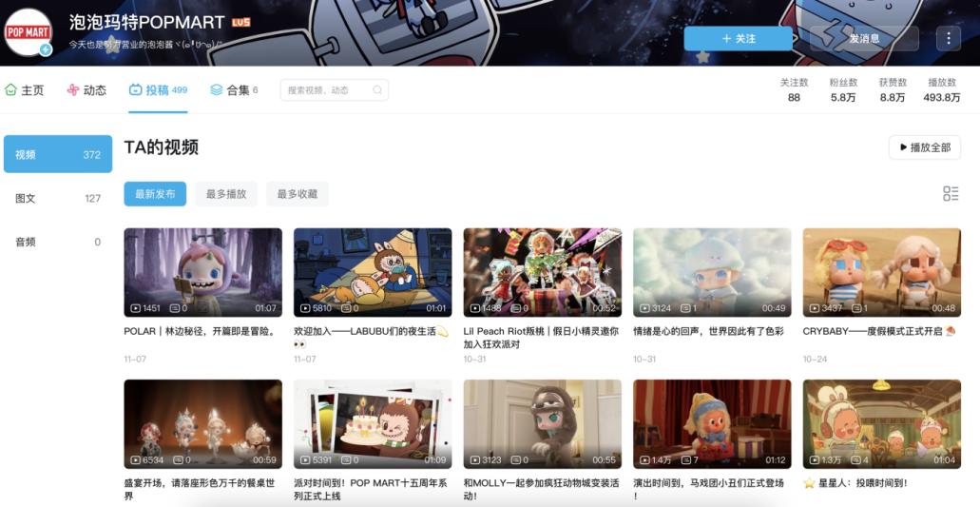Open the CRYBABY度假模式 video thumbnail
Image resolution: width=980 pixels, height=507 pixels.
pos(882,273)
